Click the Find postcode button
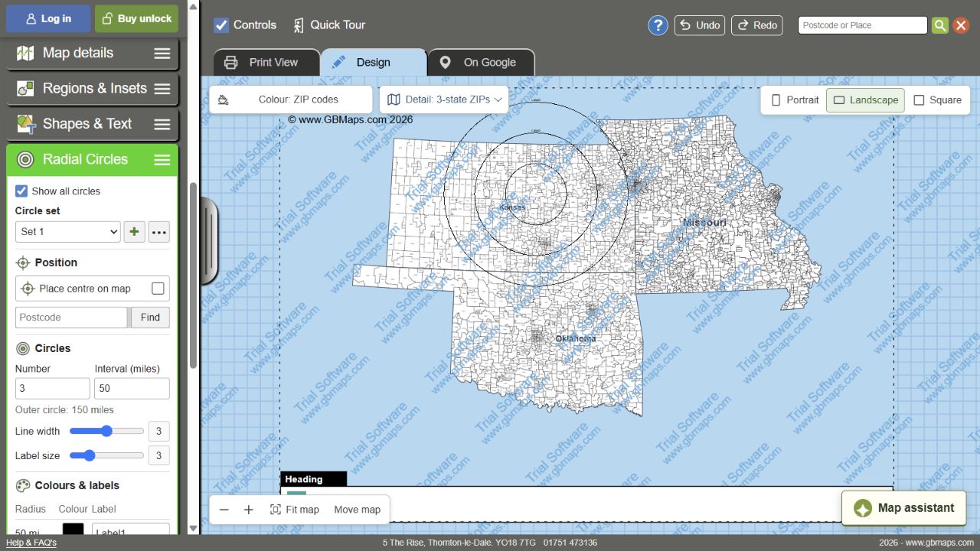Image resolution: width=980 pixels, height=551 pixels. 150,318
